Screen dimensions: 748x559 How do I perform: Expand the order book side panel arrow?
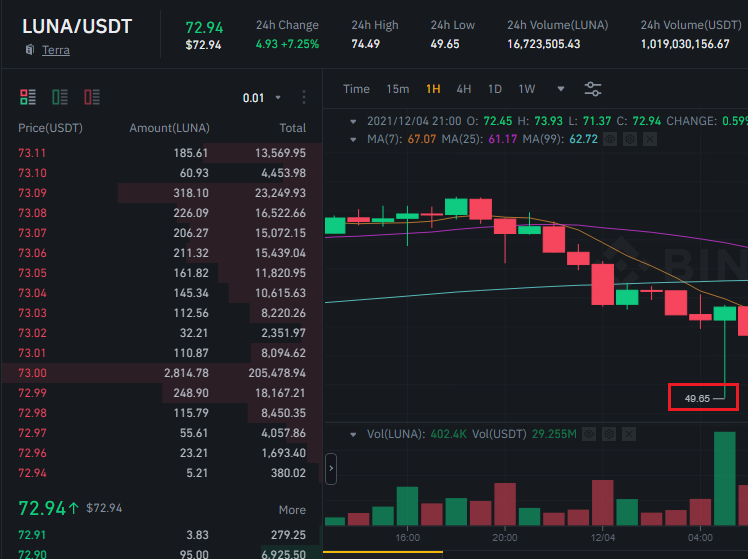pyautogui.click(x=331, y=469)
